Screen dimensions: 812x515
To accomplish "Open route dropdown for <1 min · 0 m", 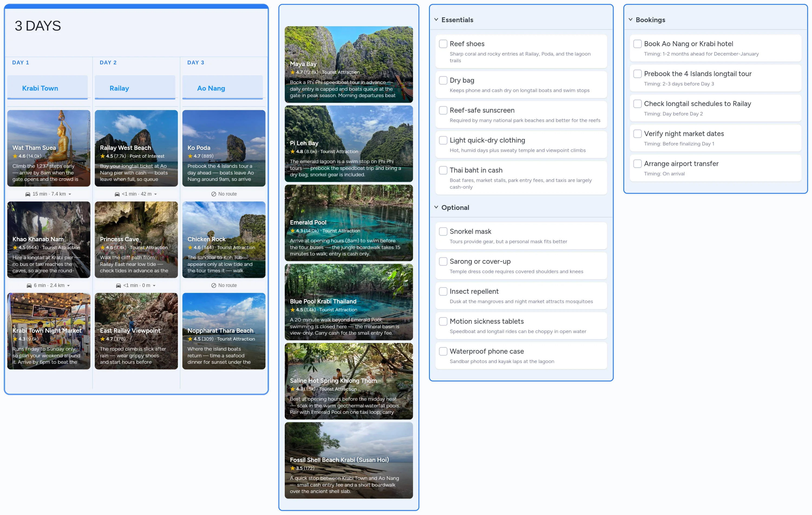I will pos(154,285).
